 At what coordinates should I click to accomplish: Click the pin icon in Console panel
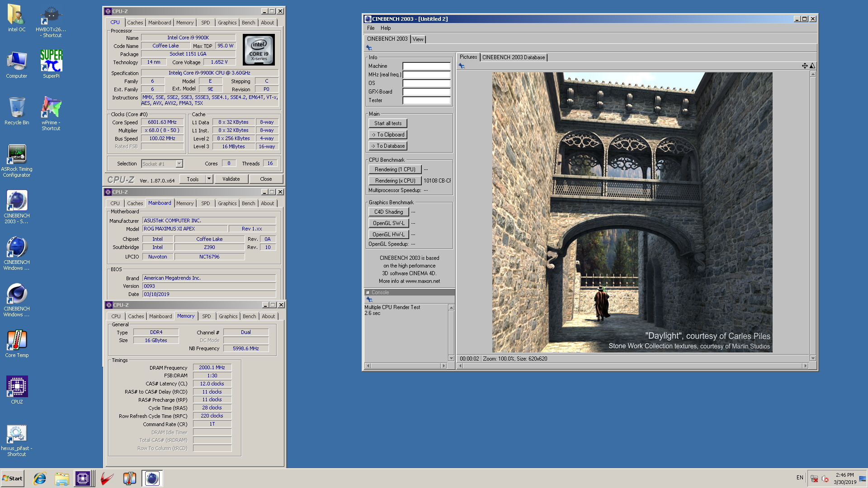[x=369, y=300]
